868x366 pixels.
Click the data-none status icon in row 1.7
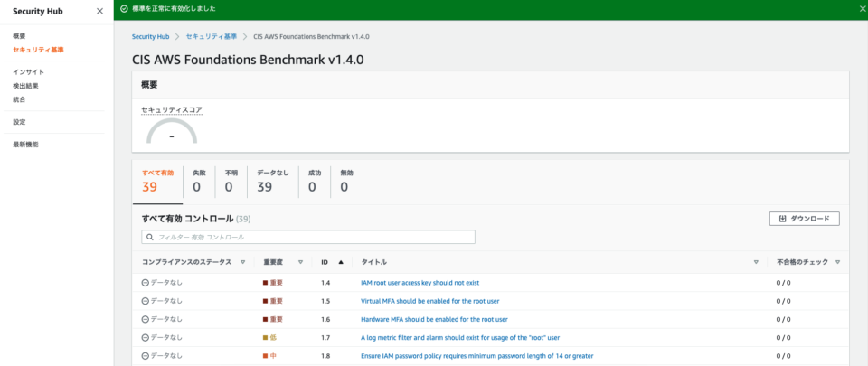click(146, 338)
